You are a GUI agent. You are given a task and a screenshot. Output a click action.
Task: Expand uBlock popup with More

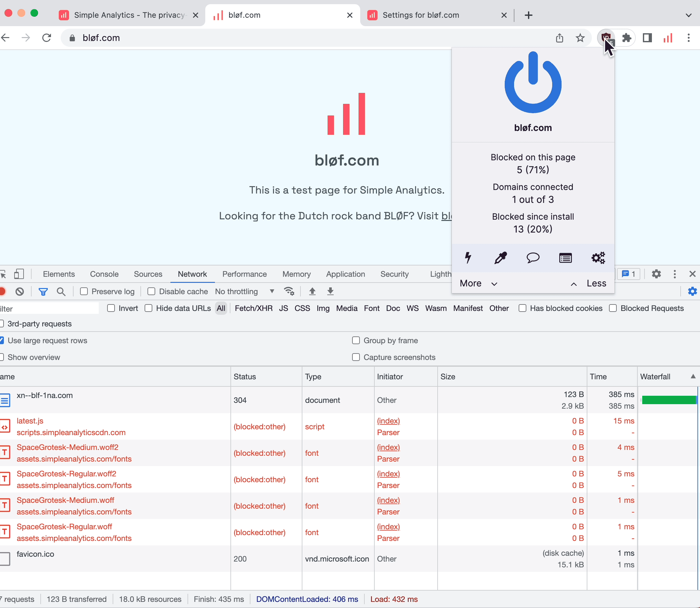click(x=478, y=283)
